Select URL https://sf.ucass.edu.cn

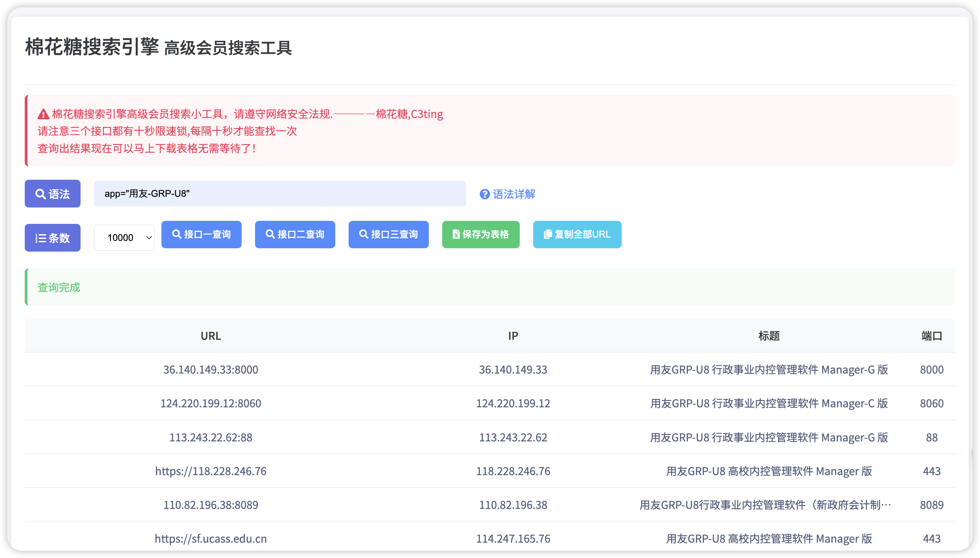(211, 539)
